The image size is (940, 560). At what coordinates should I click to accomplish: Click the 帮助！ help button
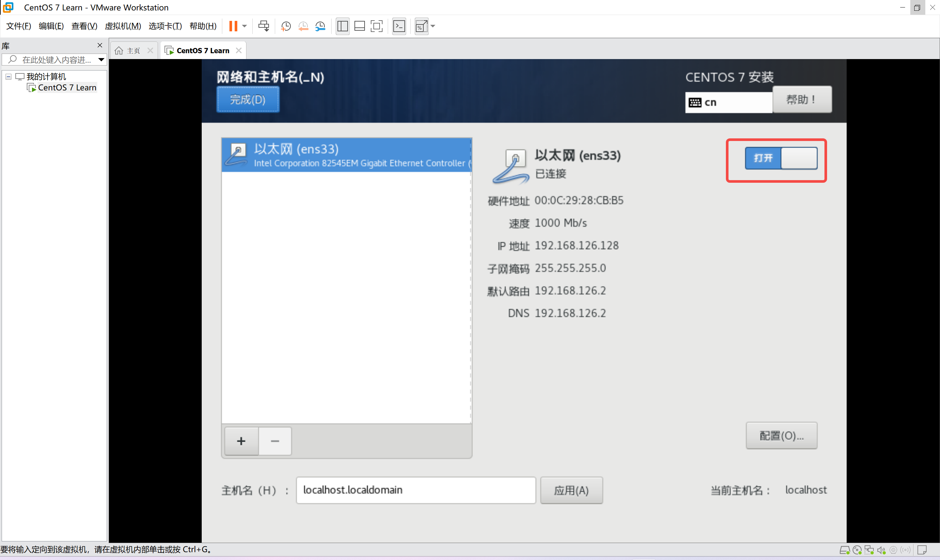pyautogui.click(x=802, y=100)
